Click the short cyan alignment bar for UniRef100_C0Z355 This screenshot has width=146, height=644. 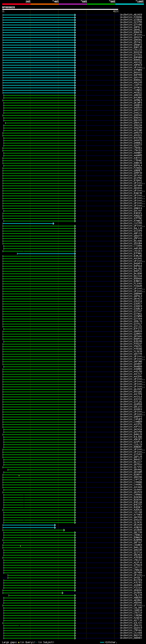pyautogui.click(x=29, y=223)
